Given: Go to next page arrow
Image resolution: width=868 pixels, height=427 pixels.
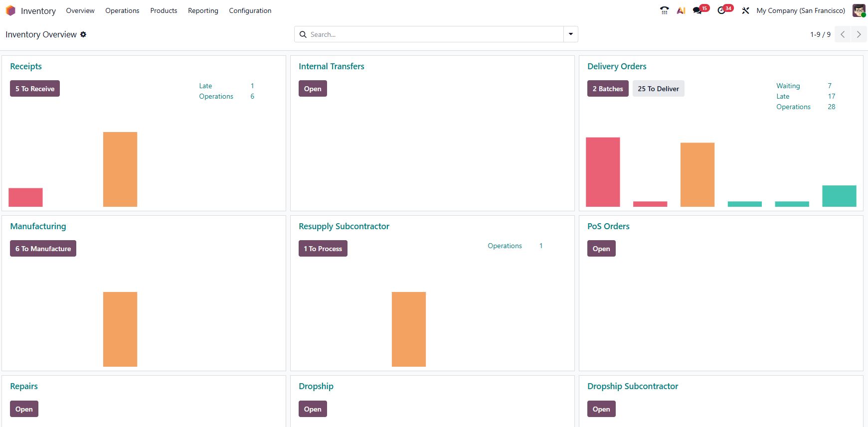Looking at the screenshot, I should coord(859,34).
